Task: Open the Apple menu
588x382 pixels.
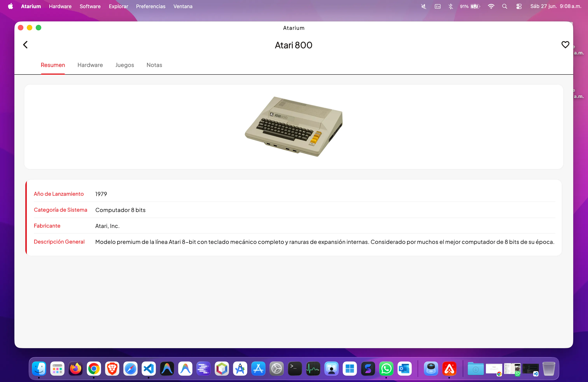Action: (10, 6)
